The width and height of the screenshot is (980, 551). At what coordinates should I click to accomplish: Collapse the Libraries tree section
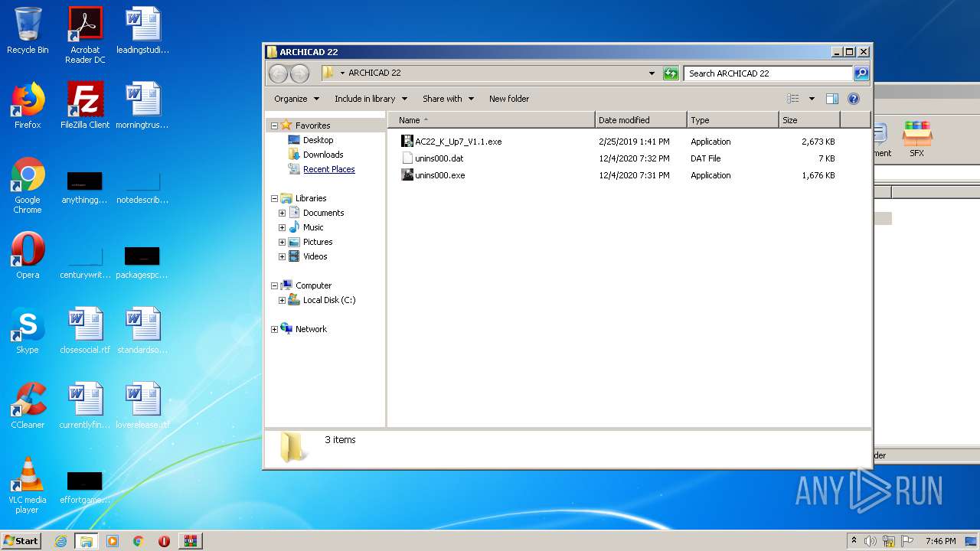pos(274,198)
